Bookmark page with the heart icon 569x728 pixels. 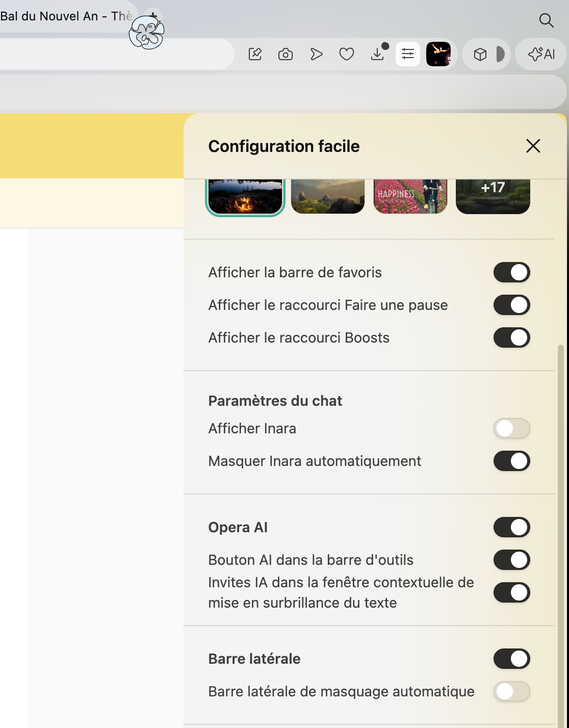[347, 54]
